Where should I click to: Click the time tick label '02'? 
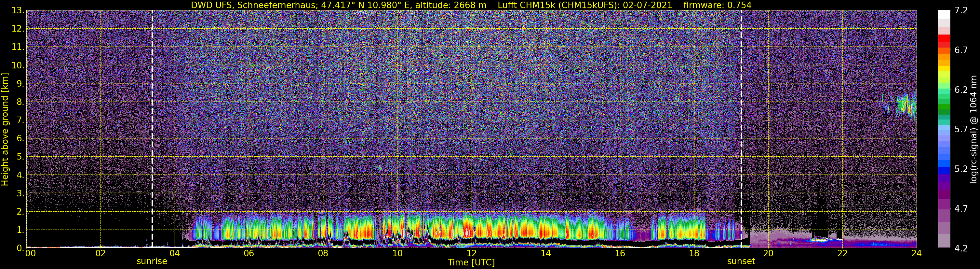[x=100, y=254]
